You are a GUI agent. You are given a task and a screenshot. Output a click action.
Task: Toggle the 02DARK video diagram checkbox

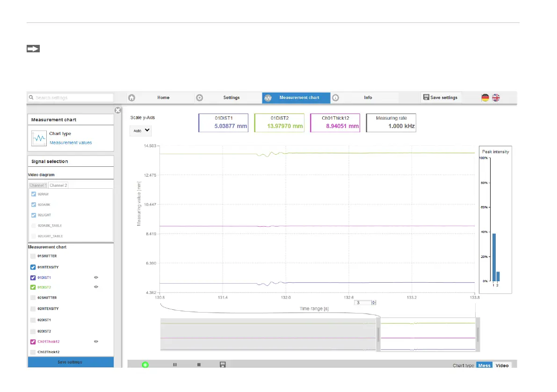click(34, 205)
